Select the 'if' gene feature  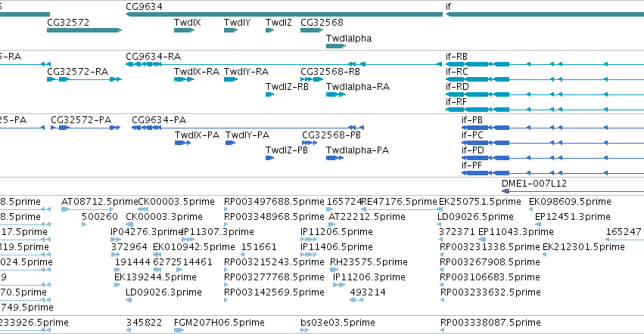(x=545, y=14)
